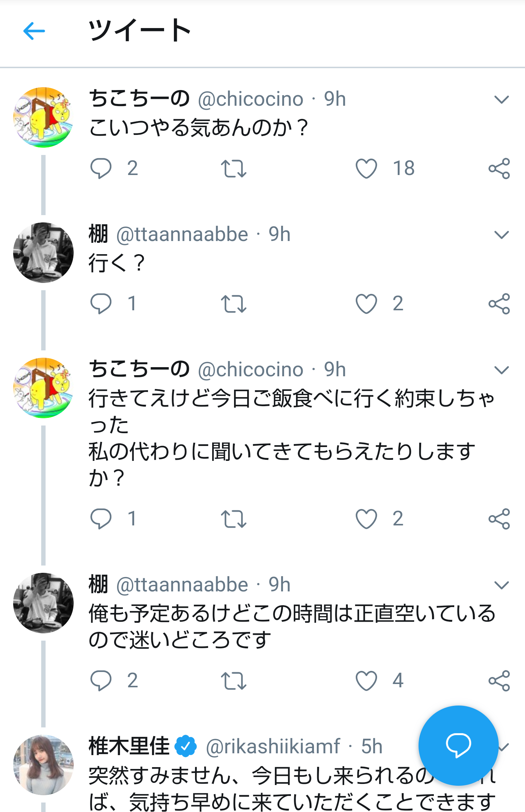
Task: Expand options for 棚's 行く？ tweet
Action: point(501,235)
